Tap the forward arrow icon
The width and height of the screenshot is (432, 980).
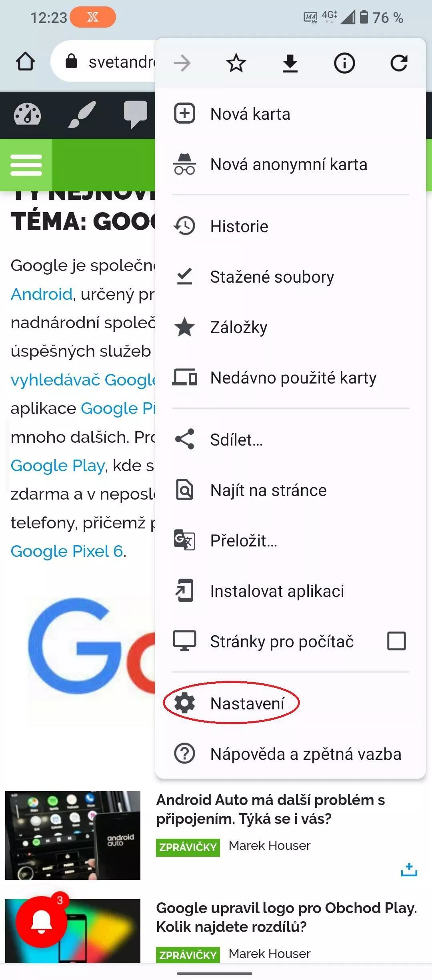point(182,63)
